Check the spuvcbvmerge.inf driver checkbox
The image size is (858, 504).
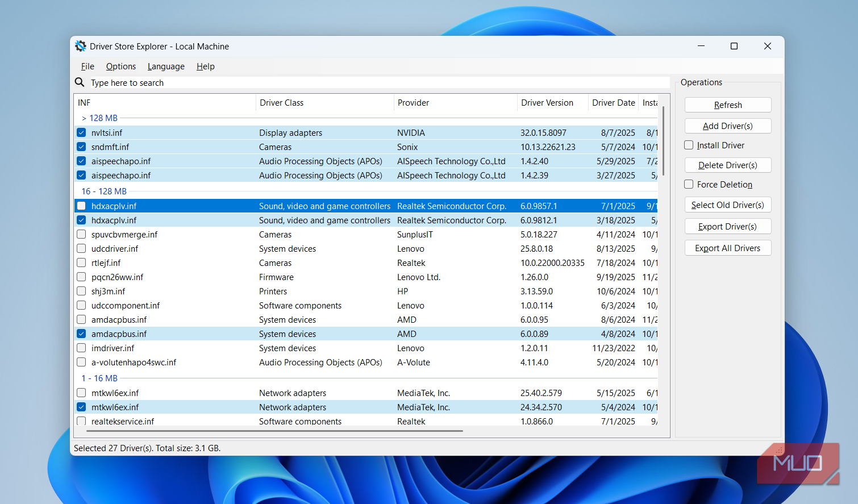pos(81,234)
